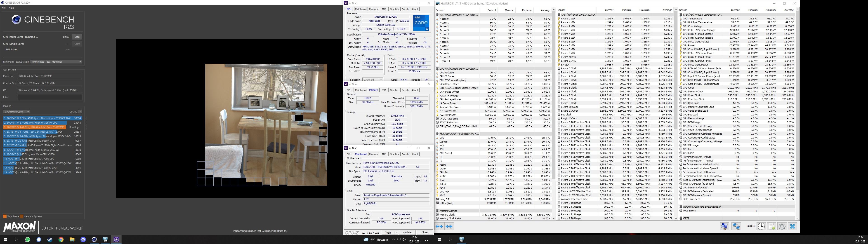Open Steam from the taskbar

[50, 240]
